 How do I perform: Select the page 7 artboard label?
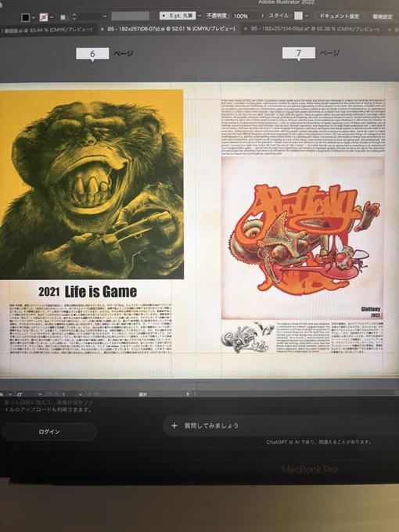click(x=299, y=53)
